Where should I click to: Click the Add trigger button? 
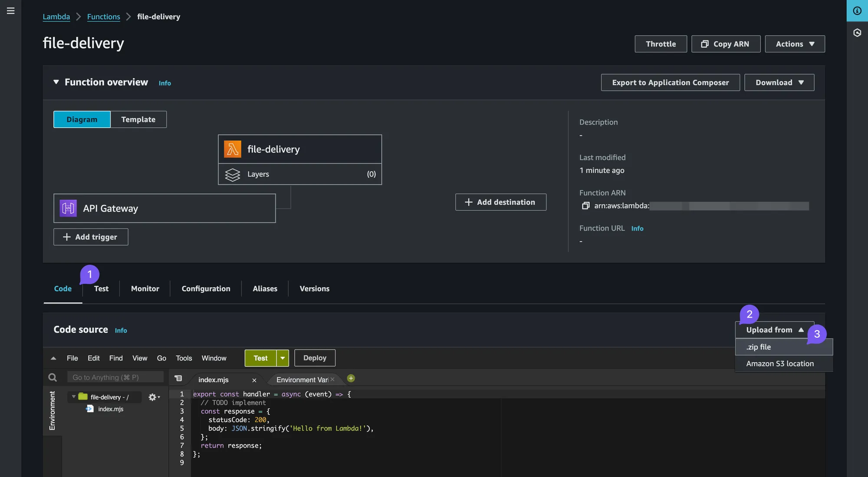91,237
